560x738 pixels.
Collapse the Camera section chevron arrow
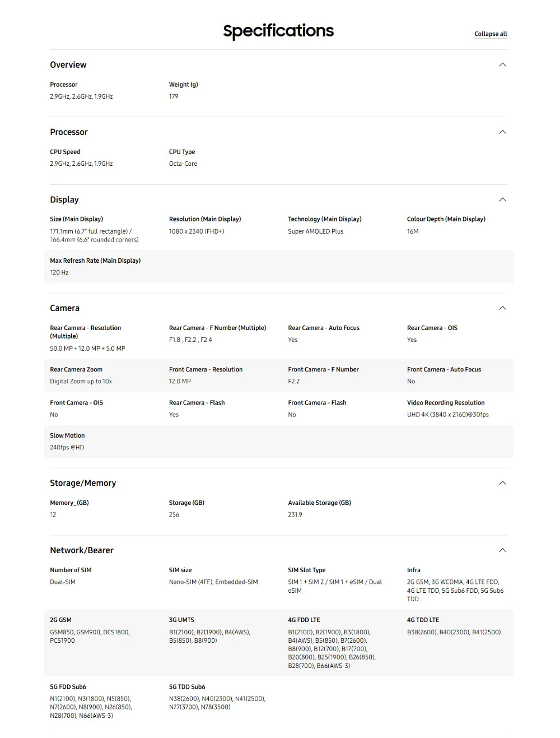point(502,308)
